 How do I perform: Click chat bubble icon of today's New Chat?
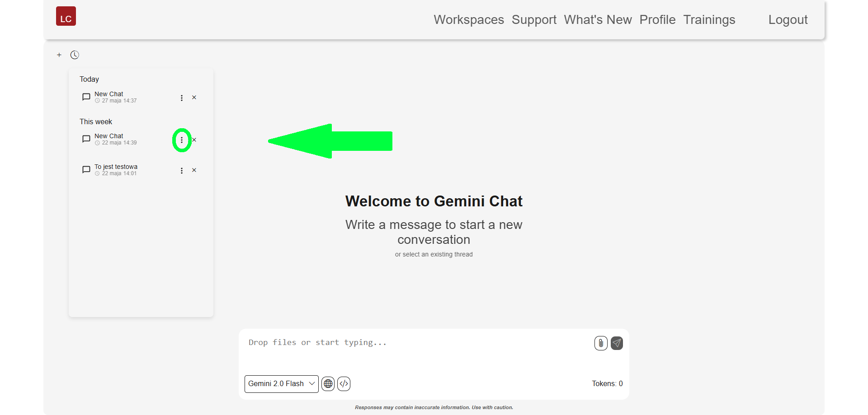(x=86, y=97)
